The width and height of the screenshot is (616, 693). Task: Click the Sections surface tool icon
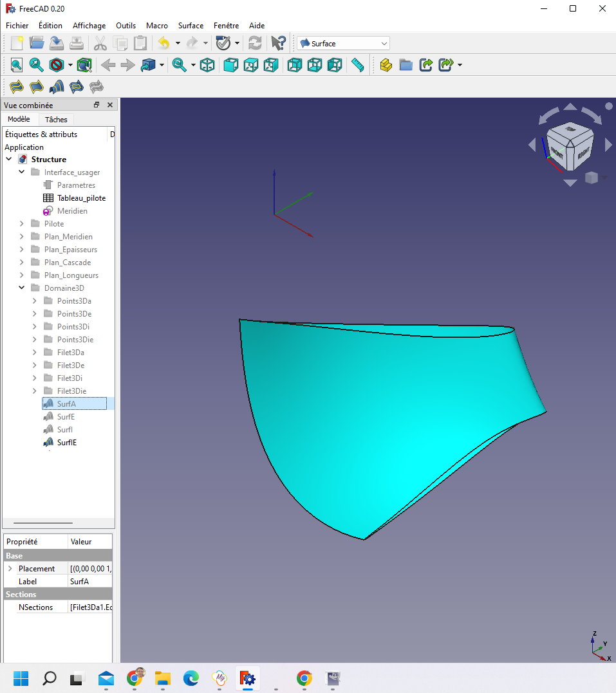(x=57, y=87)
